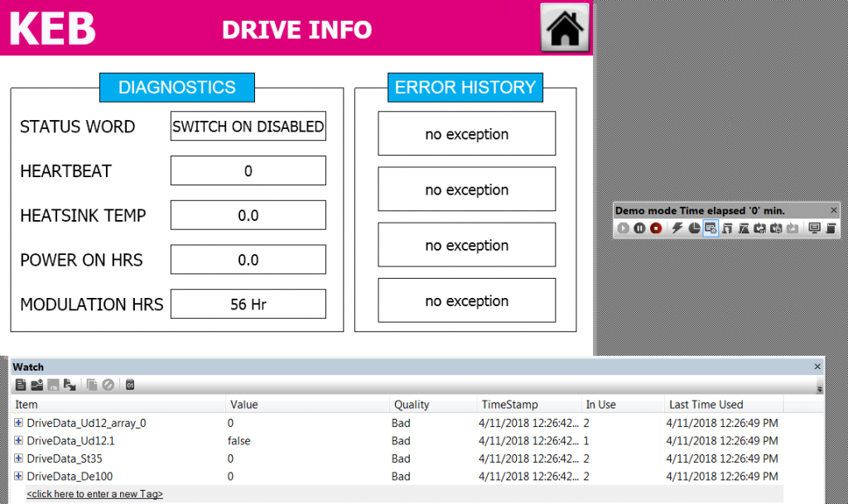Viewport: 848px width, 504px height.
Task: Click the last scroll-shaped icon in demo toolbar
Action: click(x=831, y=228)
